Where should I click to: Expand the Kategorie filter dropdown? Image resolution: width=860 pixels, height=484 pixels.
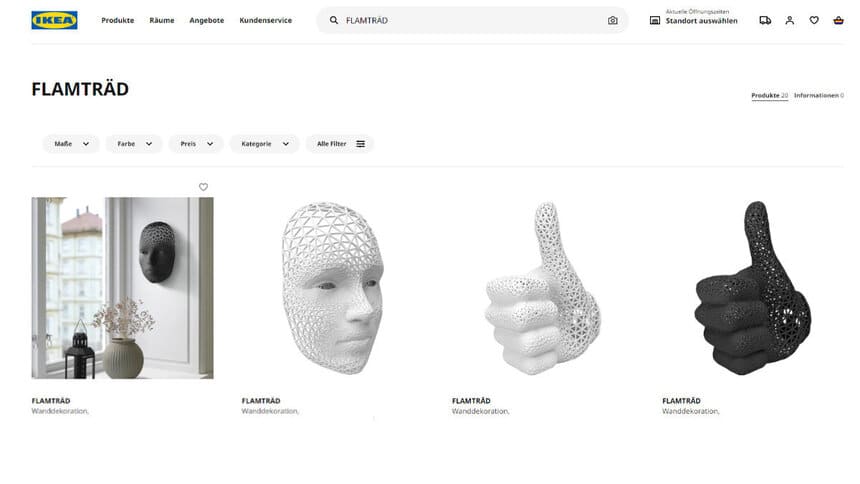(265, 144)
